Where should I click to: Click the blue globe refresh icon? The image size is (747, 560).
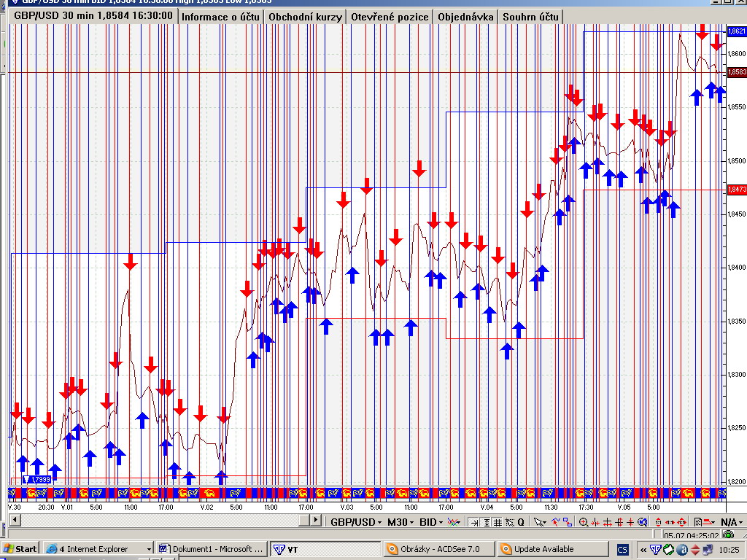click(x=642, y=522)
